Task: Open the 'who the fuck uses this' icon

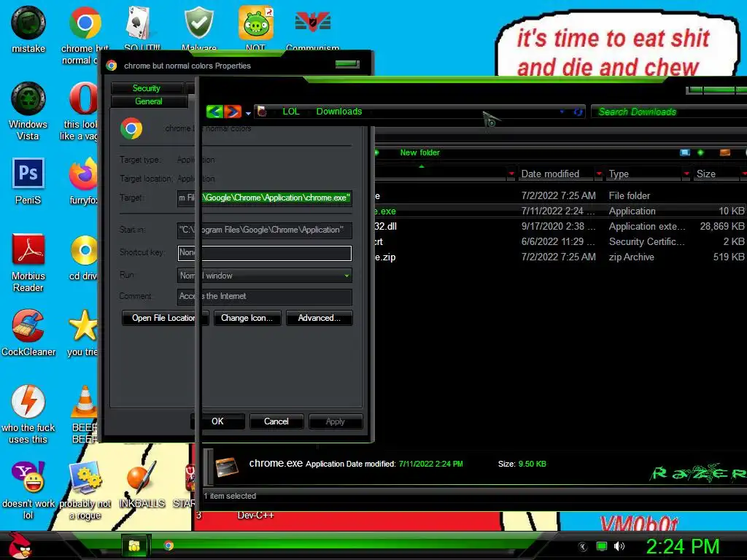Action: pos(28,414)
